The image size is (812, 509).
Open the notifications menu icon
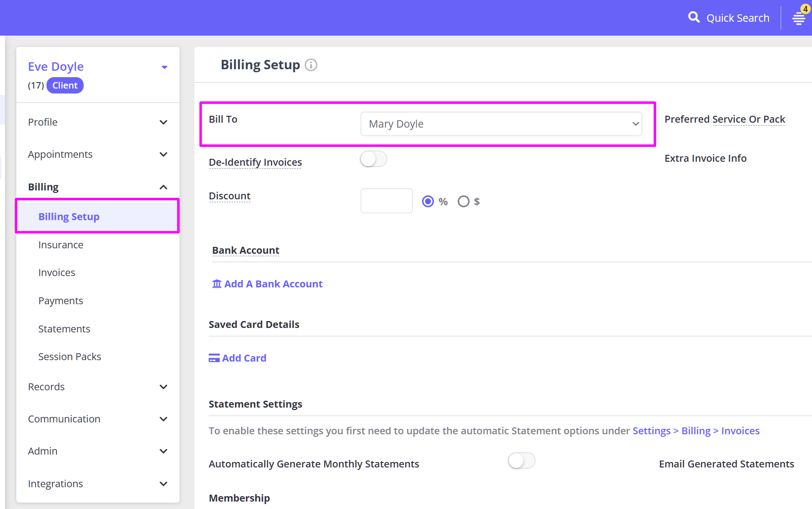tap(799, 18)
